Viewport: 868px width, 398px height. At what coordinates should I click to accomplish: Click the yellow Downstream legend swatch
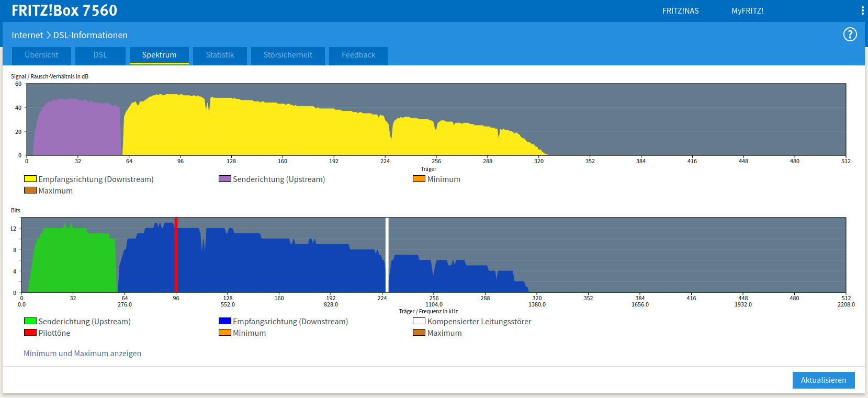(30, 179)
